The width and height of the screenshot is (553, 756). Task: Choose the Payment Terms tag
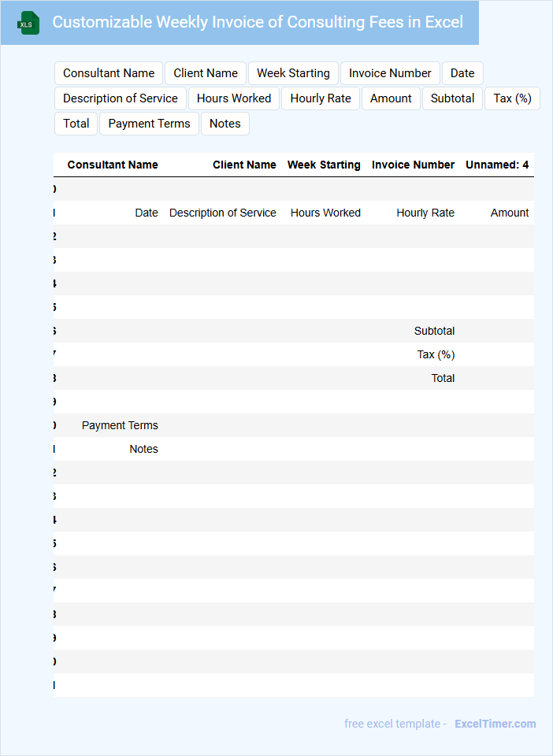(149, 124)
